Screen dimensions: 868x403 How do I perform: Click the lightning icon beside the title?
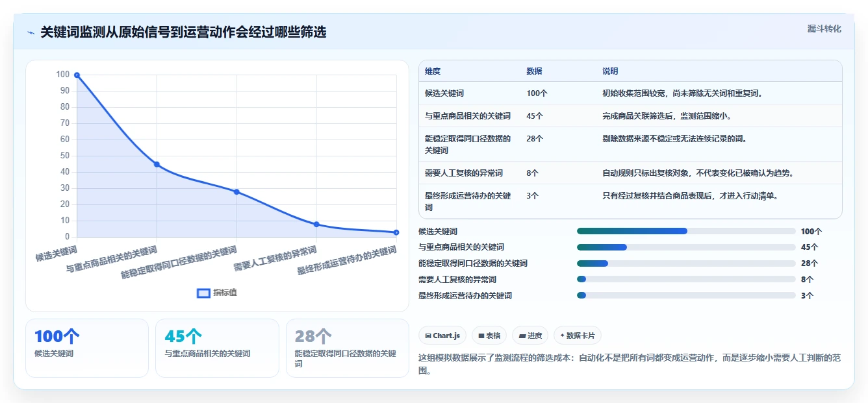31,32
